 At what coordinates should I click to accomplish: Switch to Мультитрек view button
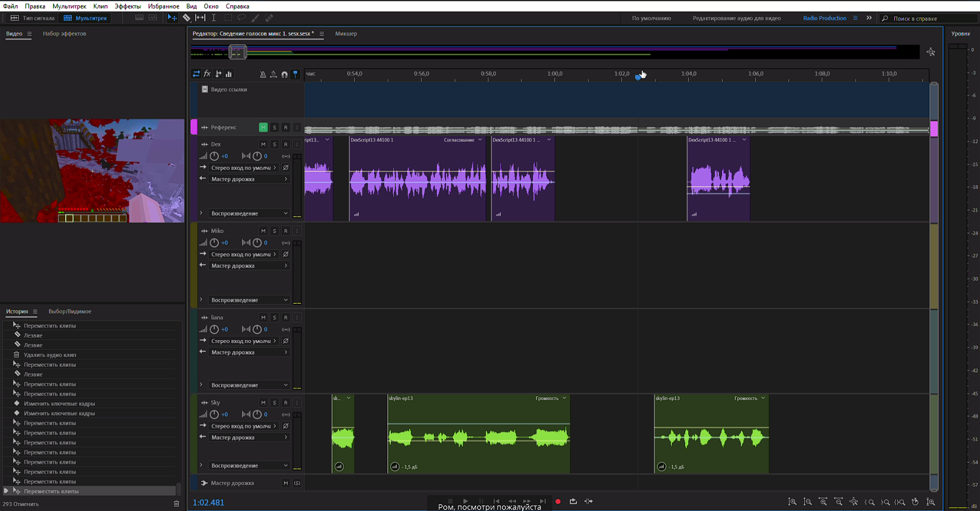click(86, 18)
